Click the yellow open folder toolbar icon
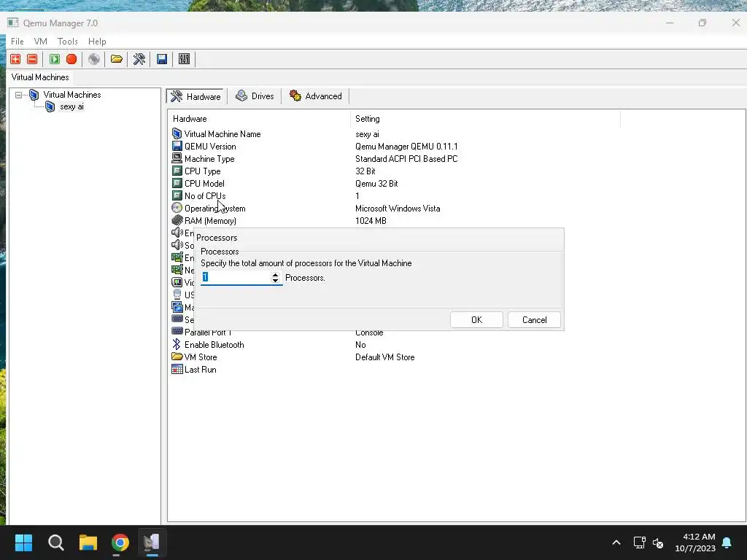Viewport: 747px width, 560px height. click(x=116, y=59)
